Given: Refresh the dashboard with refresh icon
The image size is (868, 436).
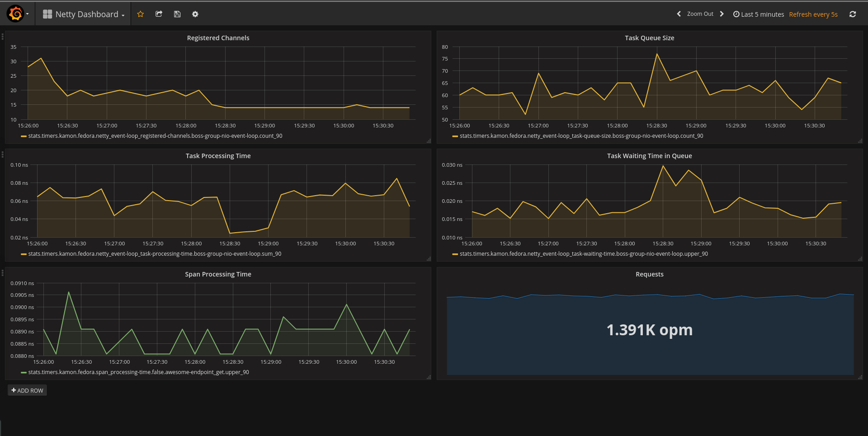Looking at the screenshot, I should (853, 14).
